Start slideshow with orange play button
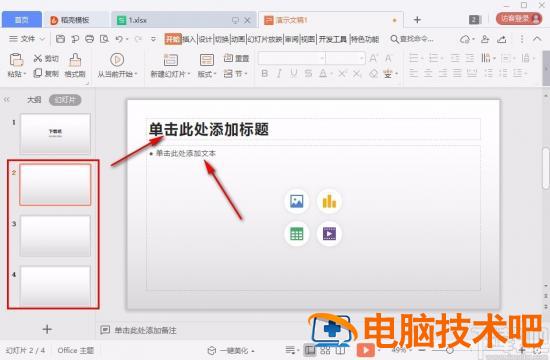 pos(365,350)
